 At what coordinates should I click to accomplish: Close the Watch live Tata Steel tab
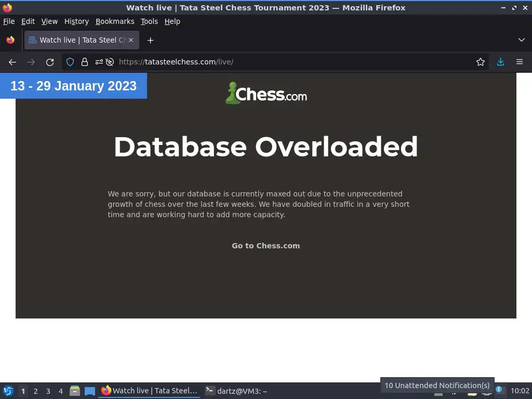pos(131,40)
